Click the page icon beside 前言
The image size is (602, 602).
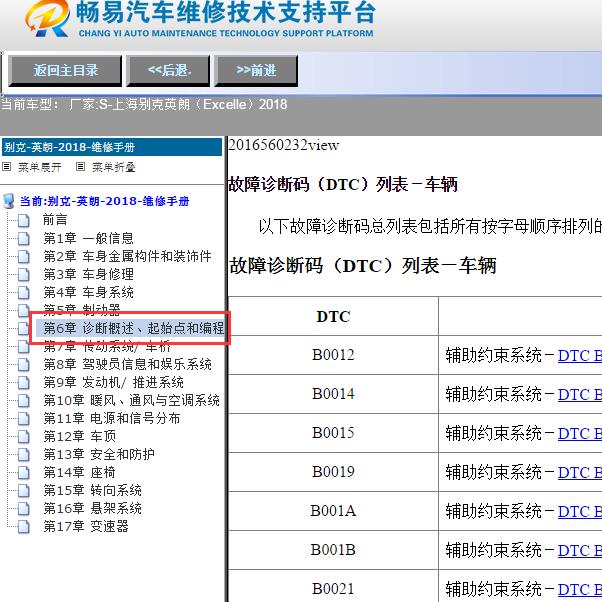point(24,220)
